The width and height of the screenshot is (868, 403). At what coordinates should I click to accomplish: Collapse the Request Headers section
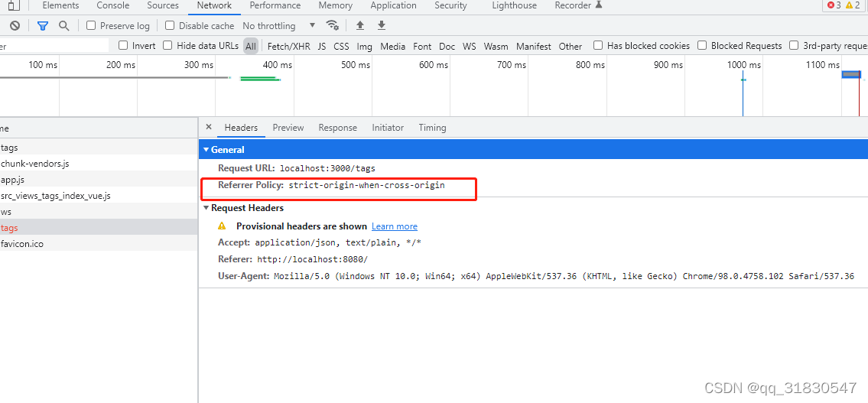coord(206,208)
